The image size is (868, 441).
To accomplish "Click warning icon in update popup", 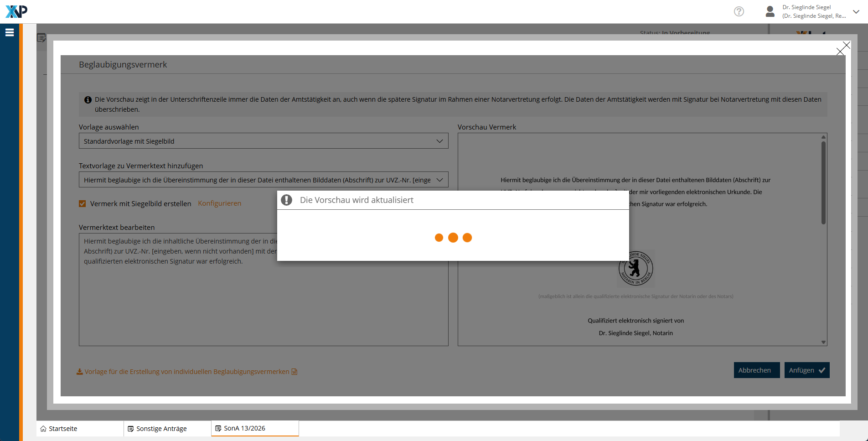I will click(286, 200).
